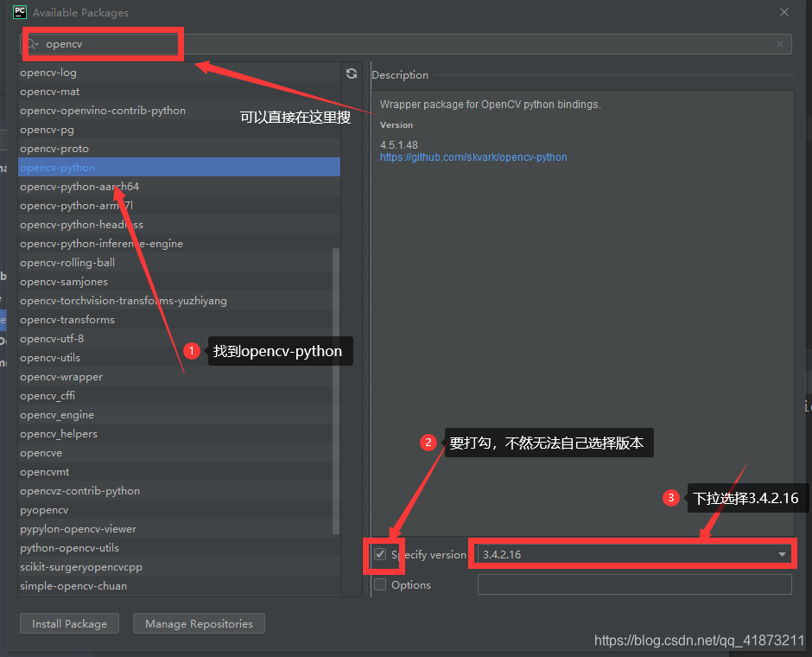Clear the search field with the X icon
Screen dimensions: 812x657
coord(780,44)
